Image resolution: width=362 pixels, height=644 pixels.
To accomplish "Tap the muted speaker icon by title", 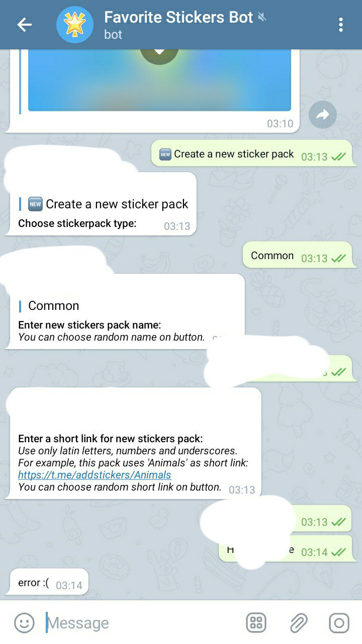I will coord(262,17).
